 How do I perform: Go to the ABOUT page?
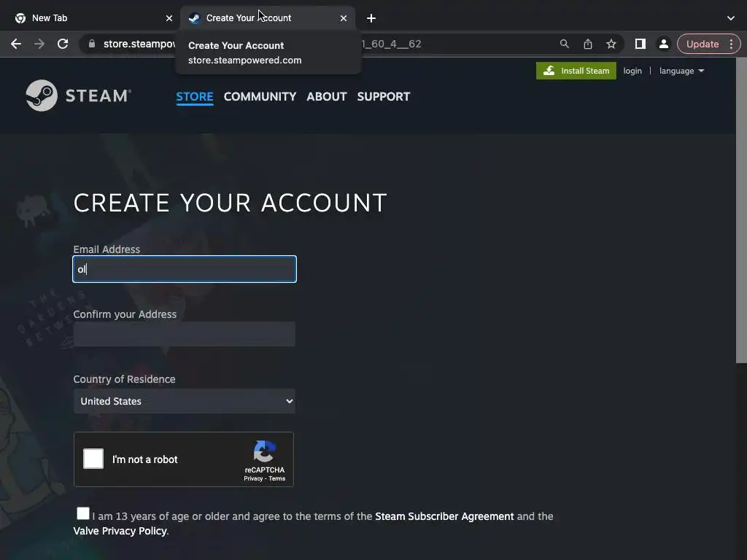point(327,97)
